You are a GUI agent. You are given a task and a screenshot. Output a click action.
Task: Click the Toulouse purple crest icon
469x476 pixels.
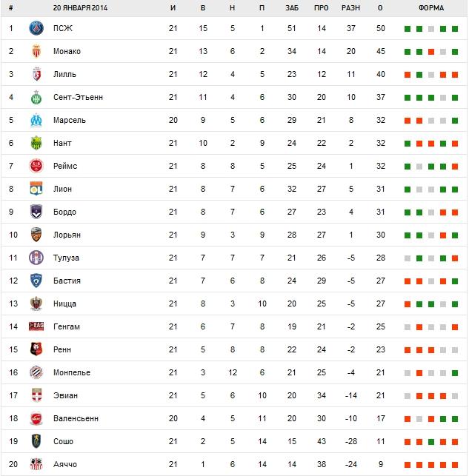tap(36, 258)
